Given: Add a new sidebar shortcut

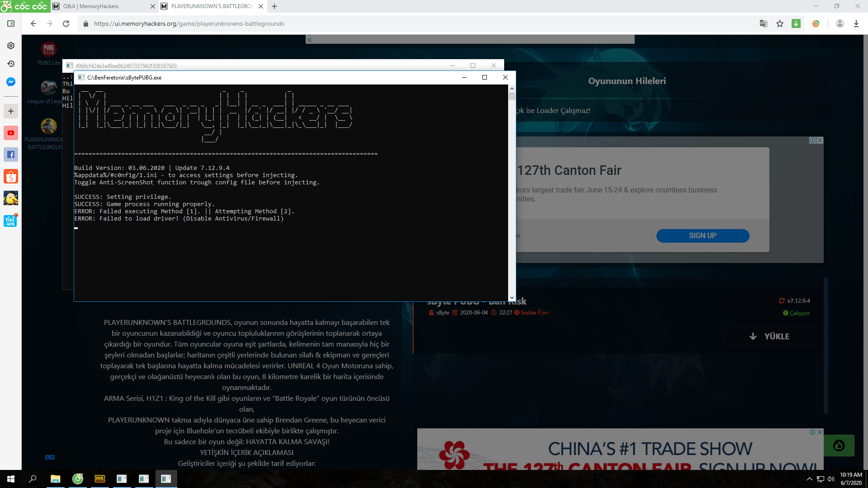Looking at the screenshot, I should pyautogui.click(x=11, y=111).
